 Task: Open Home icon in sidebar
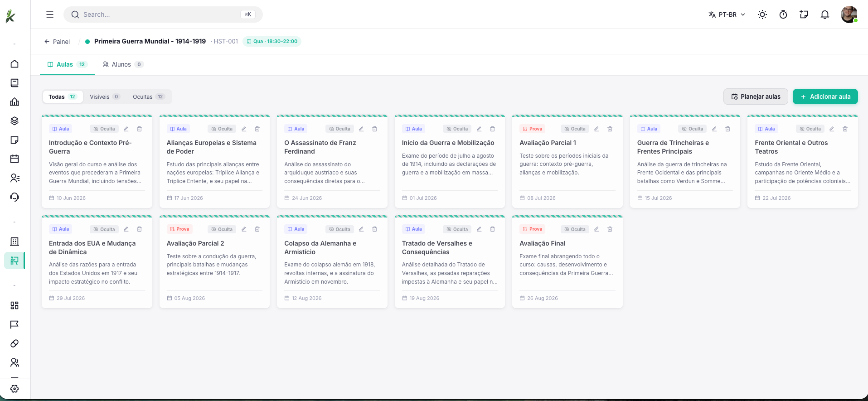pos(15,64)
